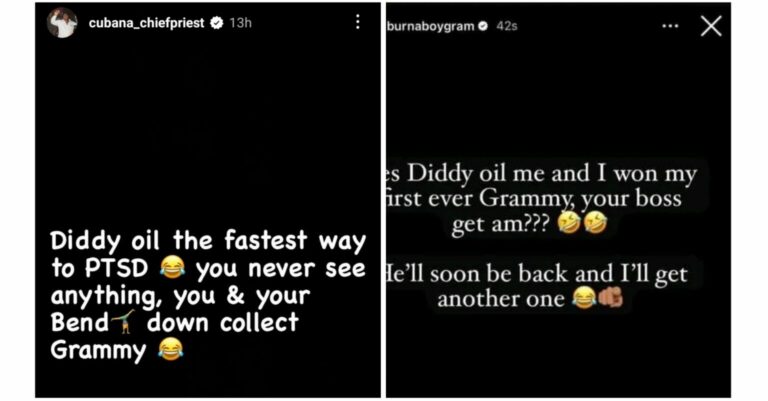The height and width of the screenshot is (401, 768).
Task: Open horizontal three-dot menu on burnaboygram story
Action: tap(670, 26)
